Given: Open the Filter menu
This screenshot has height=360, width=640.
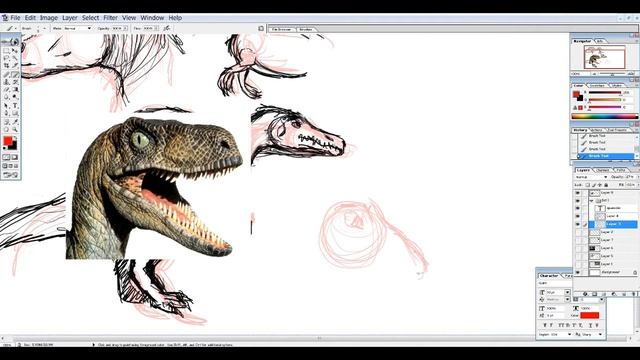Looking at the screenshot, I should (110, 18).
